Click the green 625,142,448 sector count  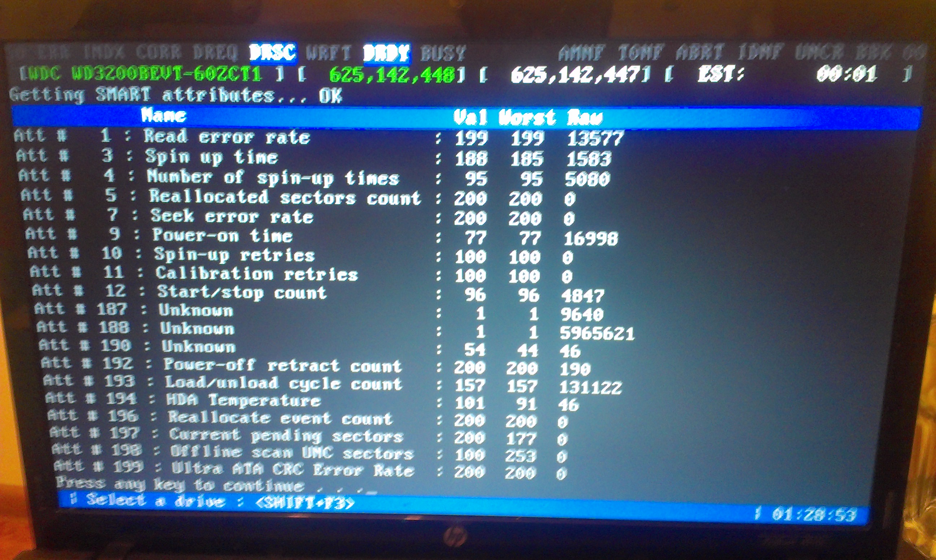click(392, 75)
